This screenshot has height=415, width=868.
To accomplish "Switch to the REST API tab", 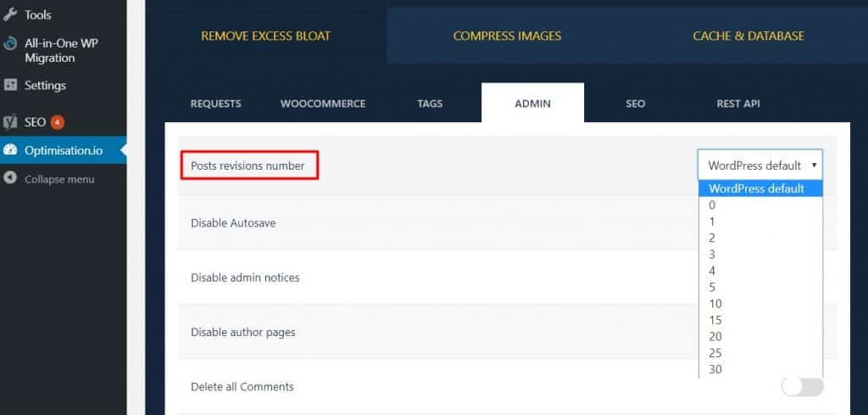I will point(738,104).
